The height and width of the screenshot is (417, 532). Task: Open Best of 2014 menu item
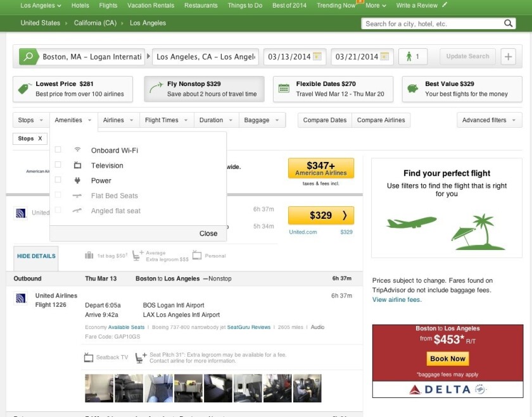click(289, 6)
